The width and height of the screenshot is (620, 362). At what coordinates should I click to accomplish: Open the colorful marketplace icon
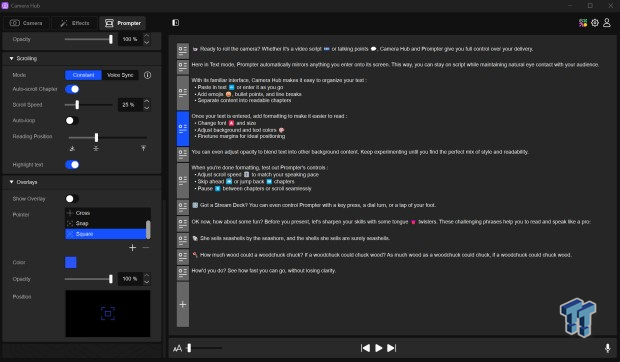[x=582, y=23]
